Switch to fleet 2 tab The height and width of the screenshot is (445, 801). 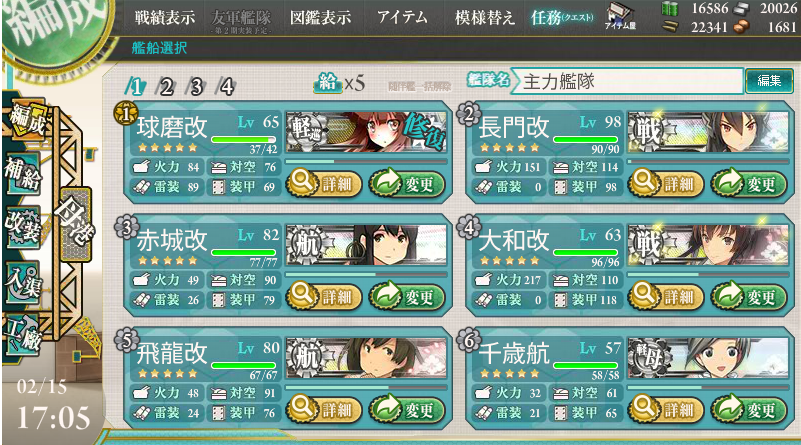(166, 87)
